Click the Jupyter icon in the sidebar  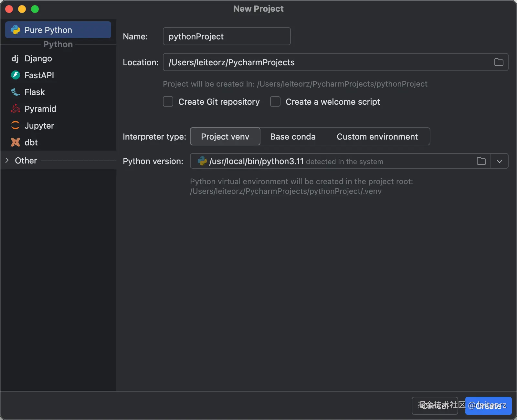click(x=16, y=126)
